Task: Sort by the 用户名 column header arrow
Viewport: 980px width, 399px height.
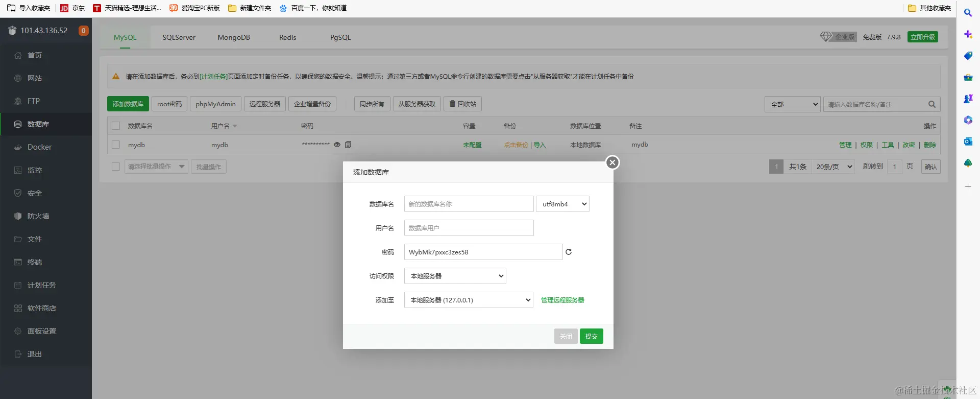Action: [x=235, y=126]
